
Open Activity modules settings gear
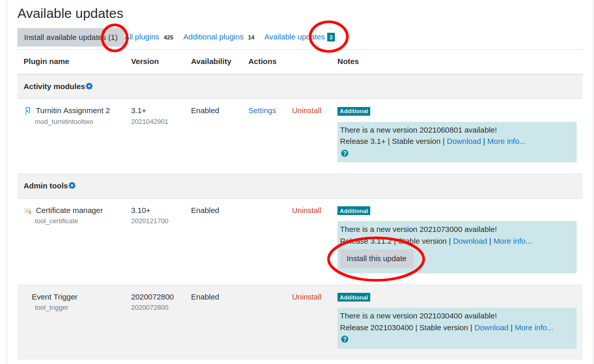click(x=89, y=87)
